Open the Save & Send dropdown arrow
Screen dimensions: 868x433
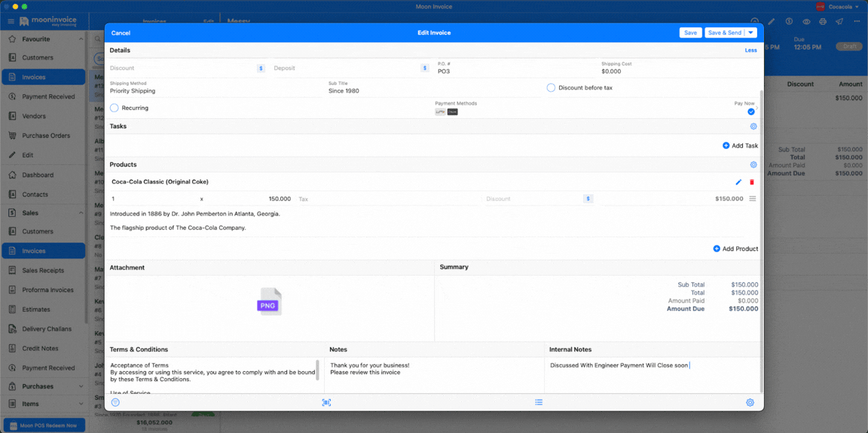[750, 32]
